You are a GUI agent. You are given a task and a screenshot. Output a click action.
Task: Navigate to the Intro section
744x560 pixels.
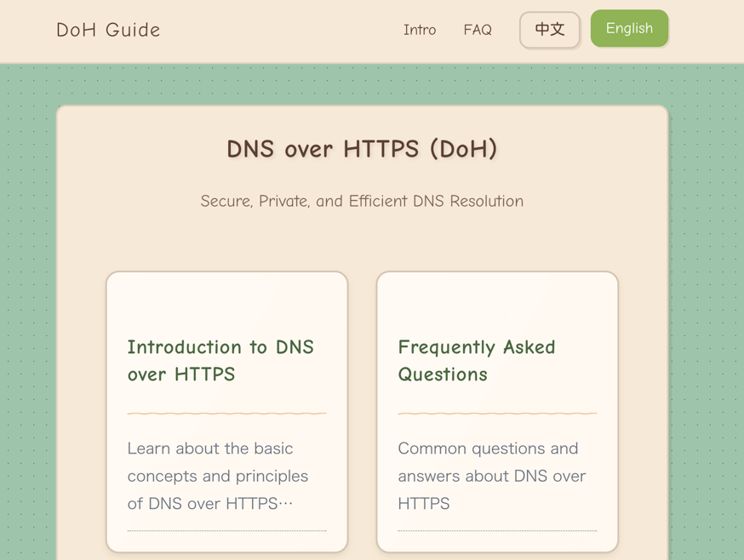pyautogui.click(x=420, y=30)
